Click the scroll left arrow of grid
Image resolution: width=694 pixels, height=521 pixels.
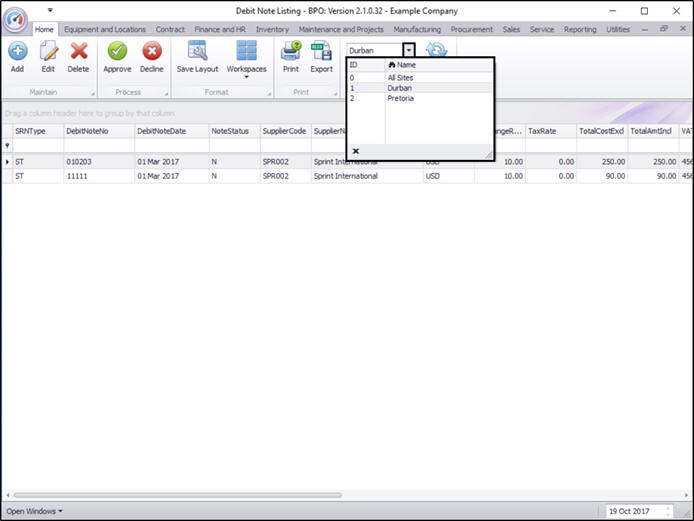[x=8, y=495]
